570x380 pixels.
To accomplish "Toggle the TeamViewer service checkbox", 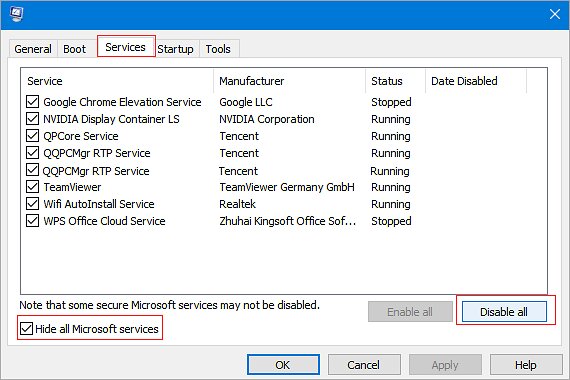I will (32, 187).
